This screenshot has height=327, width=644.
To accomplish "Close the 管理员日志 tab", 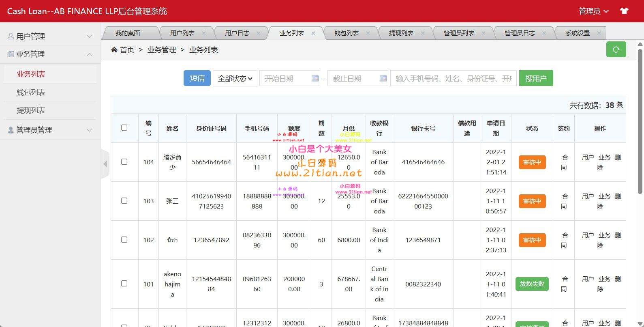I will (x=544, y=33).
